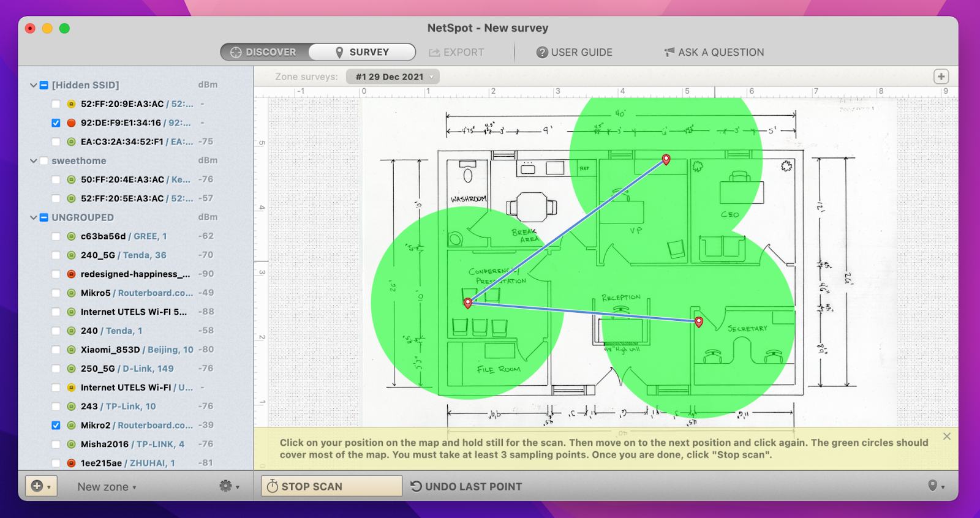Click the green signal icon for Mikro2

[71, 426]
